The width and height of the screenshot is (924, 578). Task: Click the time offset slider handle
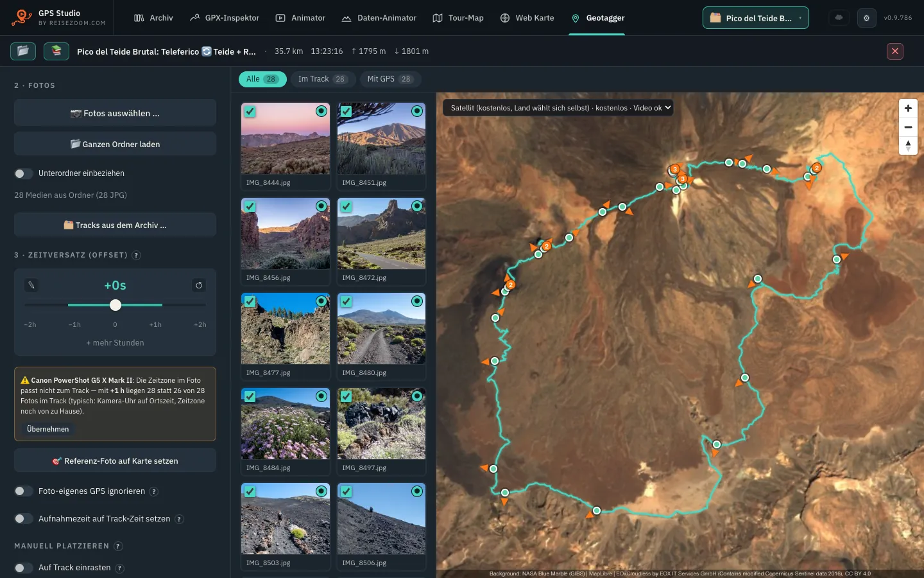point(116,305)
